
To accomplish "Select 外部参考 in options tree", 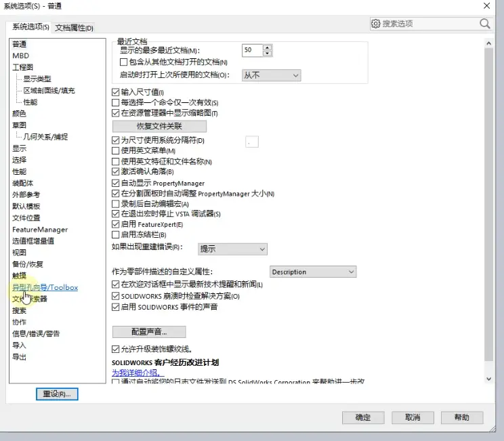I will pos(26,195).
